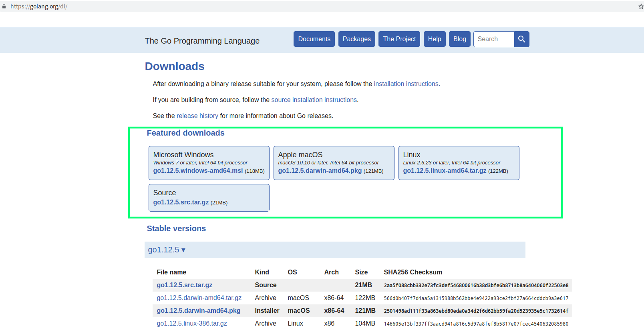Open the Documents menu
644x330 pixels.
click(314, 39)
